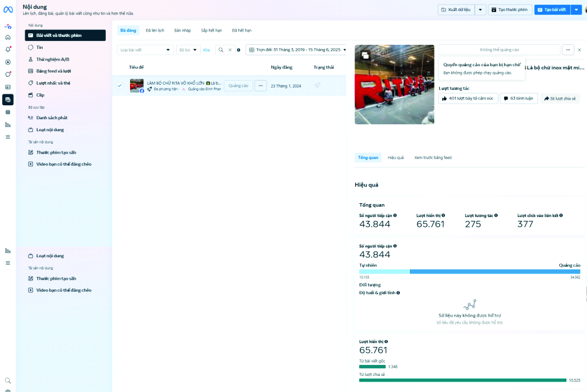Viewport: 587px width, 392px height.
Task: Click the info icon beside search clear
Action: [x=238, y=50]
